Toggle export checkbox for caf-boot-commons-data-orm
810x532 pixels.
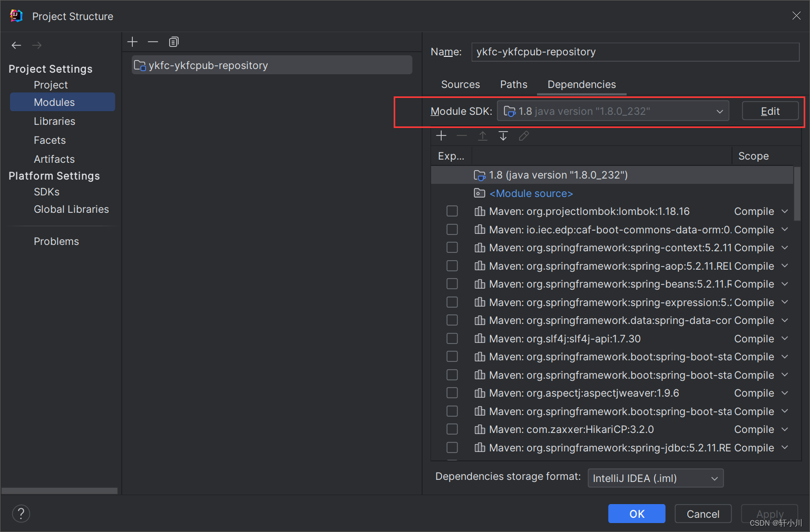pyautogui.click(x=452, y=230)
